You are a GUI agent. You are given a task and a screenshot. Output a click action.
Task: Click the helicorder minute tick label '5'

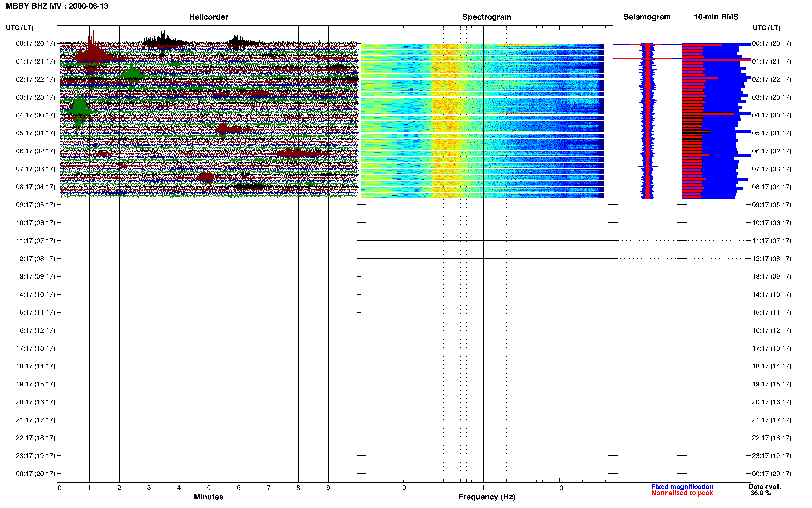coord(209,487)
